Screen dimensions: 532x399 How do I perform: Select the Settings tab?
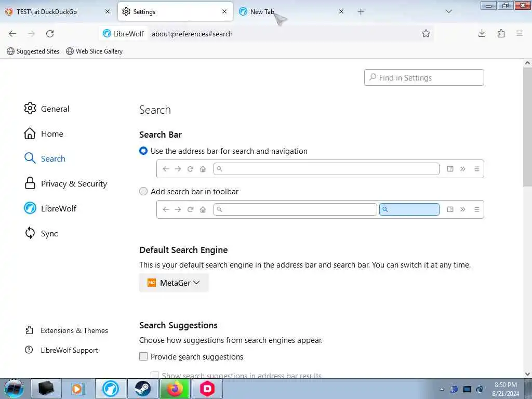[x=175, y=11]
